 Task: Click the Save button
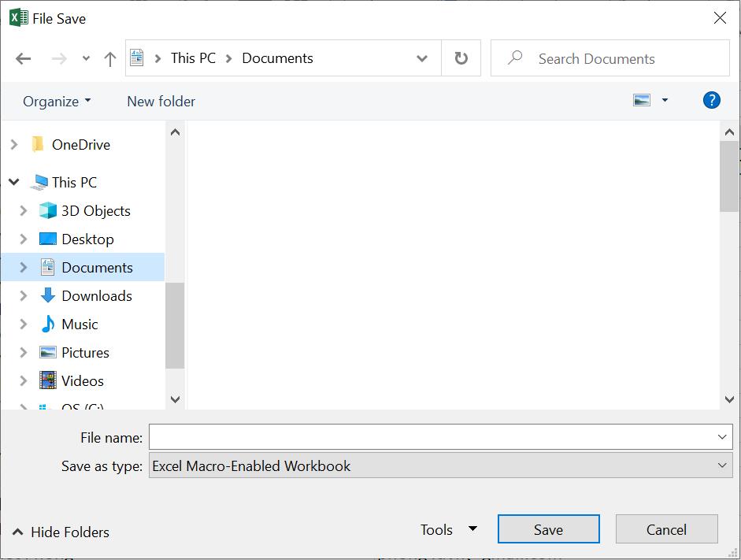548,529
